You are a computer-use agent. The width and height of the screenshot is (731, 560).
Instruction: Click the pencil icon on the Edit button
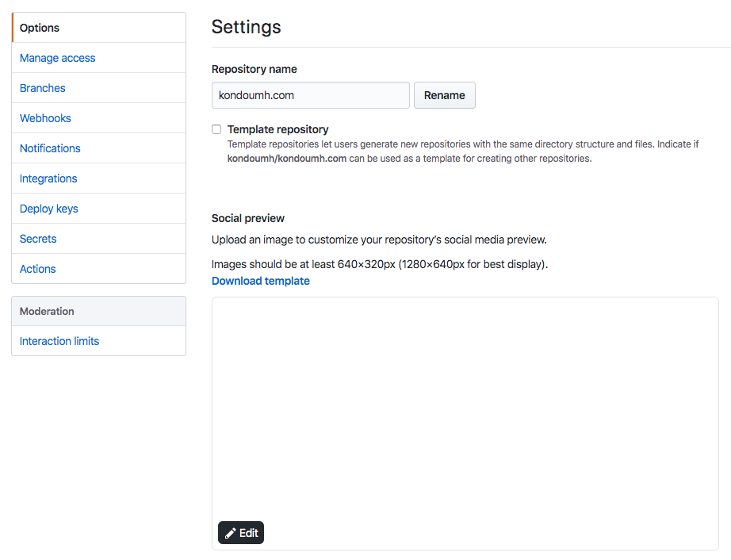click(231, 532)
